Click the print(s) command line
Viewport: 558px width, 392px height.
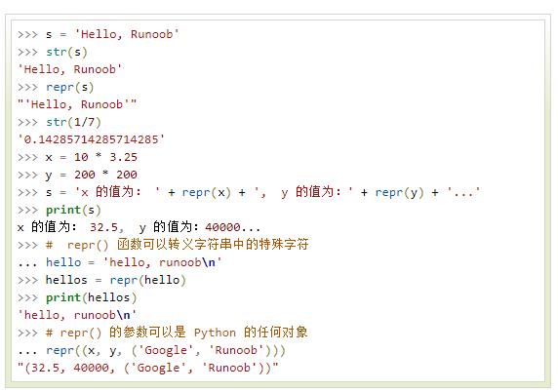pos(60,210)
